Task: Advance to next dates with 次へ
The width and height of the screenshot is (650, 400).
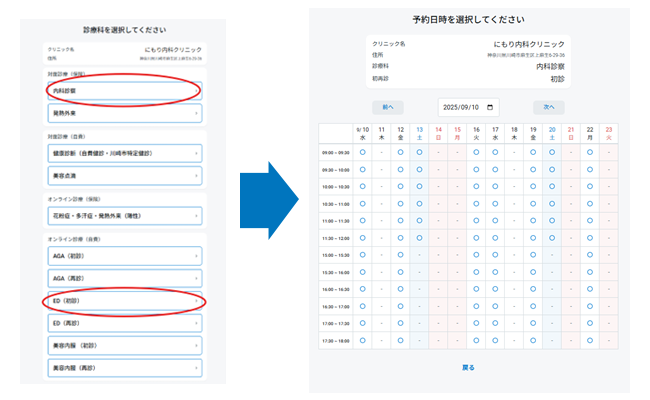Action: point(549,107)
